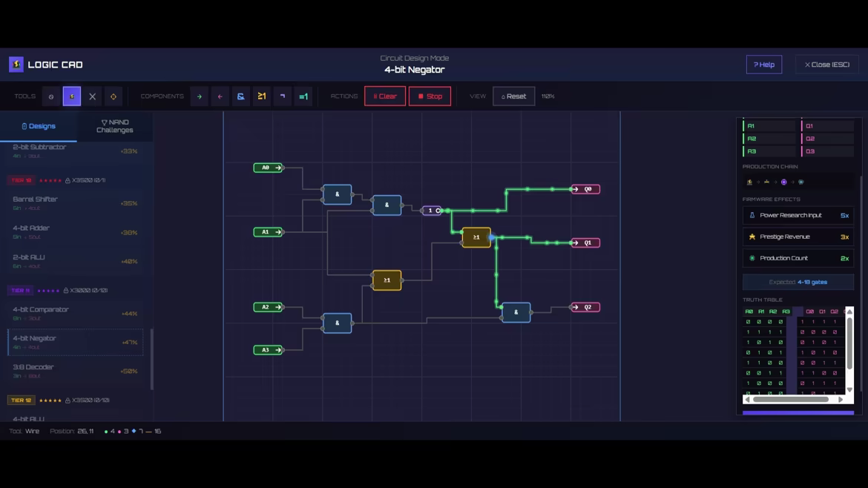Select the Wire tool in toolbar

coord(72,96)
